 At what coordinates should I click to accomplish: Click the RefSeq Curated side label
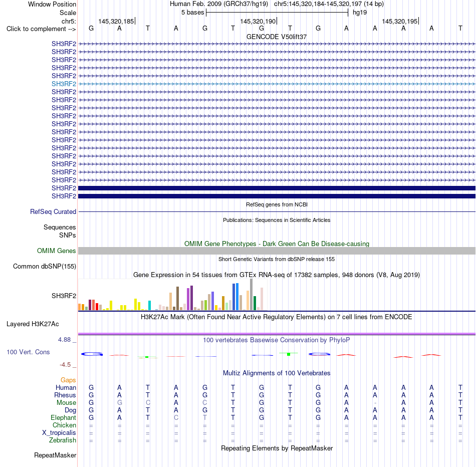[53, 211]
